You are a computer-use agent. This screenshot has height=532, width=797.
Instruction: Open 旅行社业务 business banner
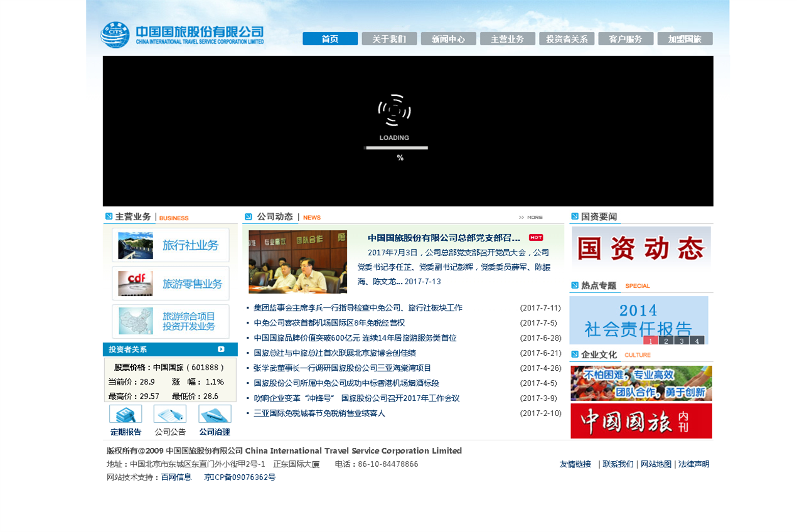171,245
